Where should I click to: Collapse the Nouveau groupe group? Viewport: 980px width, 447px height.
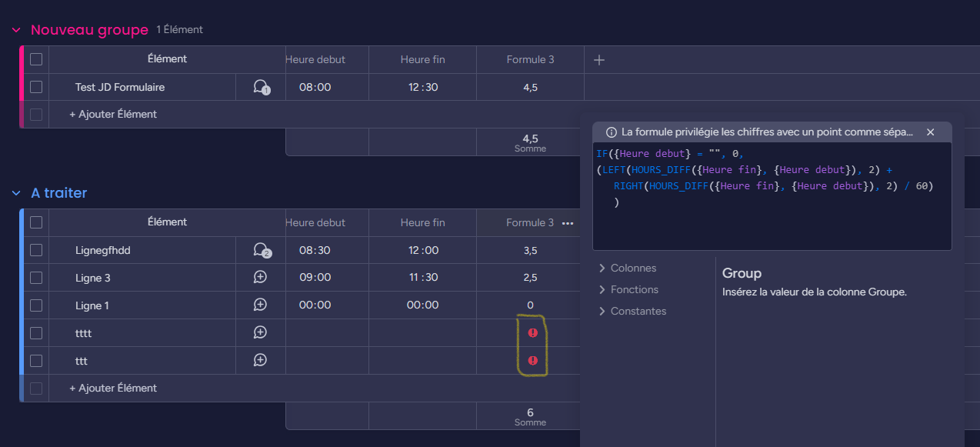pyautogui.click(x=16, y=30)
